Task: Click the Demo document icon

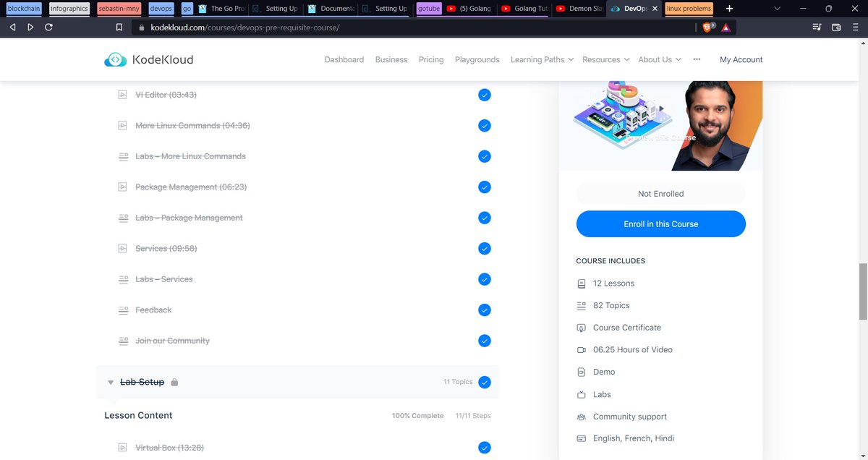Action: pyautogui.click(x=581, y=372)
